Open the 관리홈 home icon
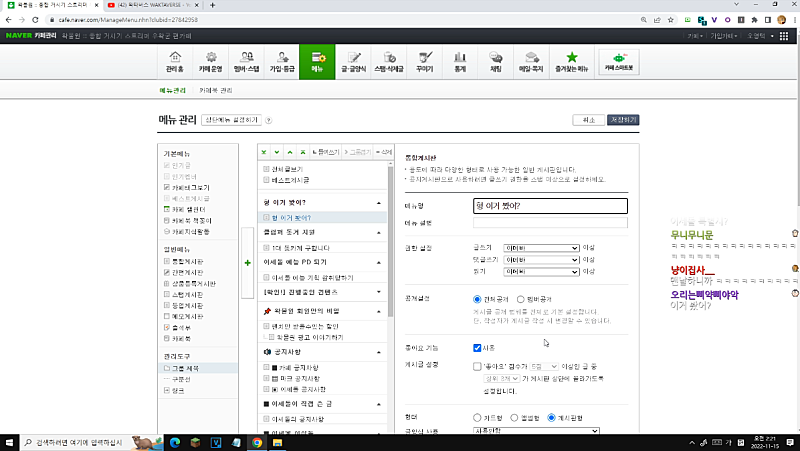The width and height of the screenshot is (800, 451). click(x=174, y=62)
